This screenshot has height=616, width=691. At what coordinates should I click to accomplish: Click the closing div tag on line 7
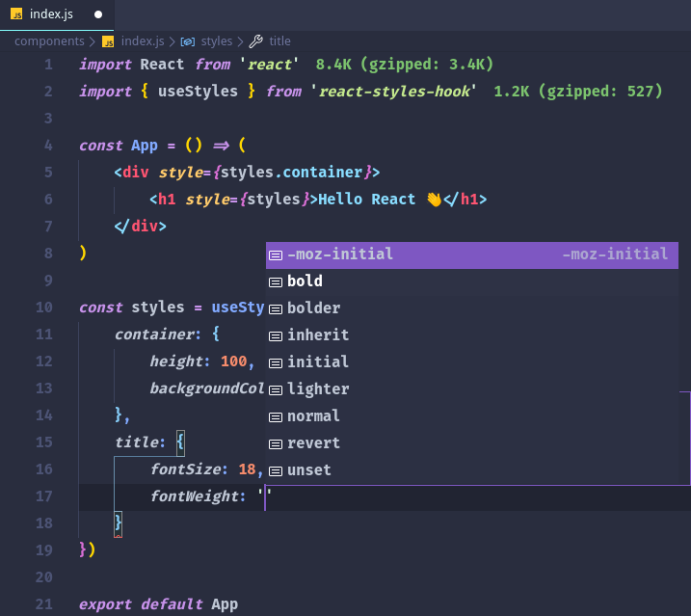click(140, 227)
